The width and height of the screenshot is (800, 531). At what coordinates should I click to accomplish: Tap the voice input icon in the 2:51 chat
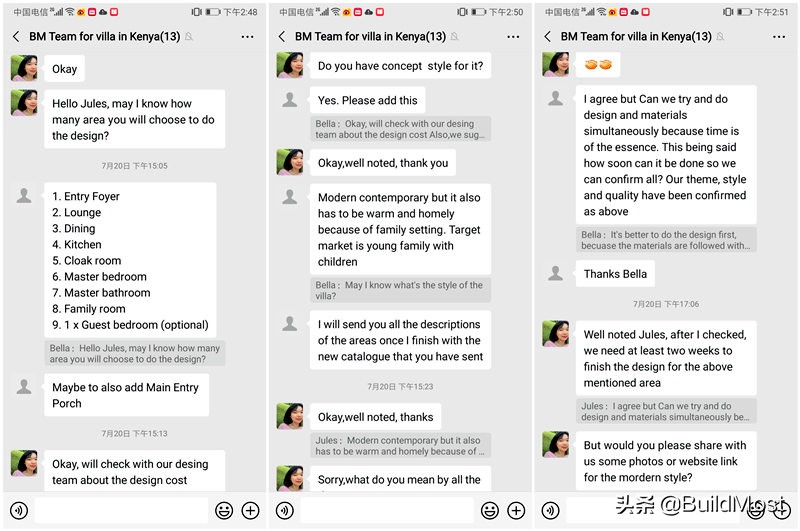pos(550,510)
